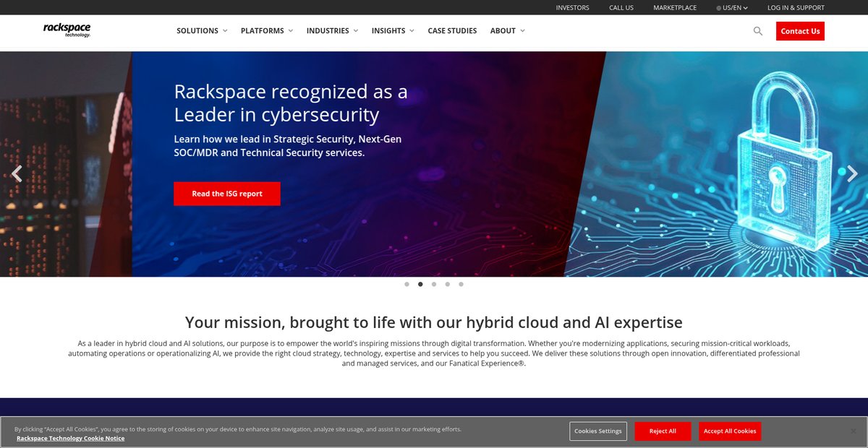The image size is (868, 448).
Task: Open the site search magnifier icon
Action: click(x=758, y=31)
